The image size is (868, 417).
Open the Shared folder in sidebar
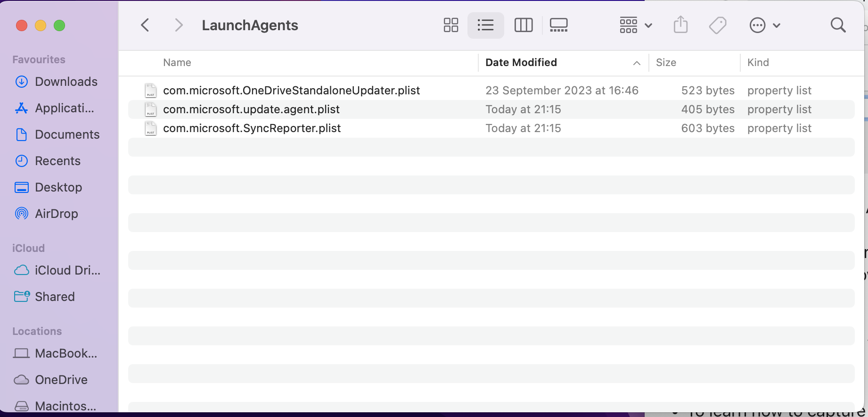tap(45, 297)
